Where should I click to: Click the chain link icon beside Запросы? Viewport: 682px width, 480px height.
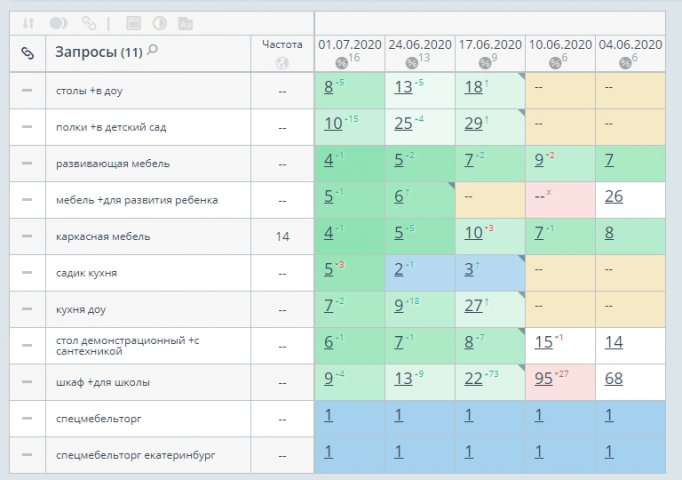(x=27, y=53)
